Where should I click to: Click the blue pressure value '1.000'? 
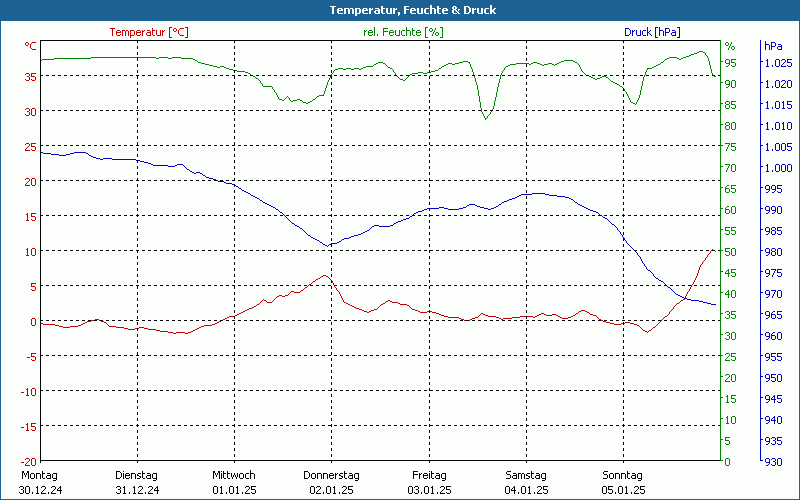pos(779,168)
